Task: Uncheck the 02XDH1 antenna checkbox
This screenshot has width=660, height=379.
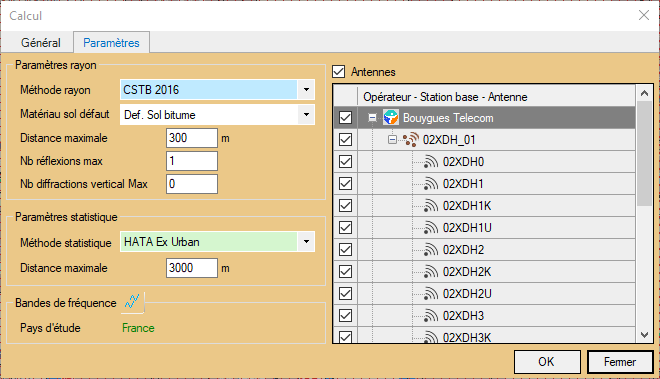Action: click(x=346, y=184)
